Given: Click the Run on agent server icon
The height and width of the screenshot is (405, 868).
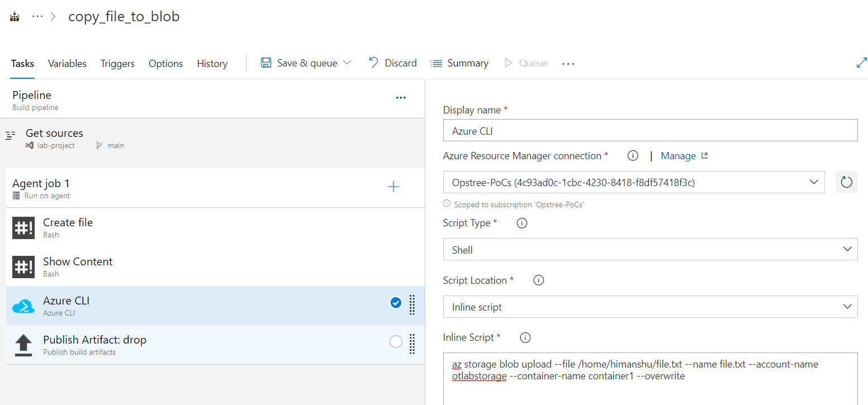Looking at the screenshot, I should 16,196.
